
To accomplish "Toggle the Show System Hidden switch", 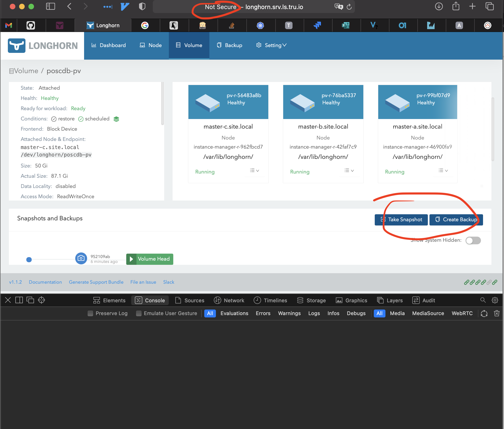I will (x=473, y=240).
